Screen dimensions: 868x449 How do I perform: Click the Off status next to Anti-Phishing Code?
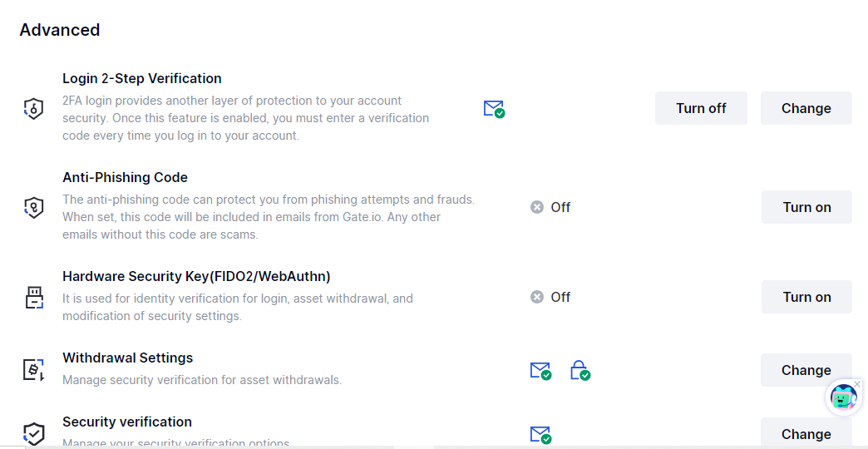pyautogui.click(x=550, y=207)
